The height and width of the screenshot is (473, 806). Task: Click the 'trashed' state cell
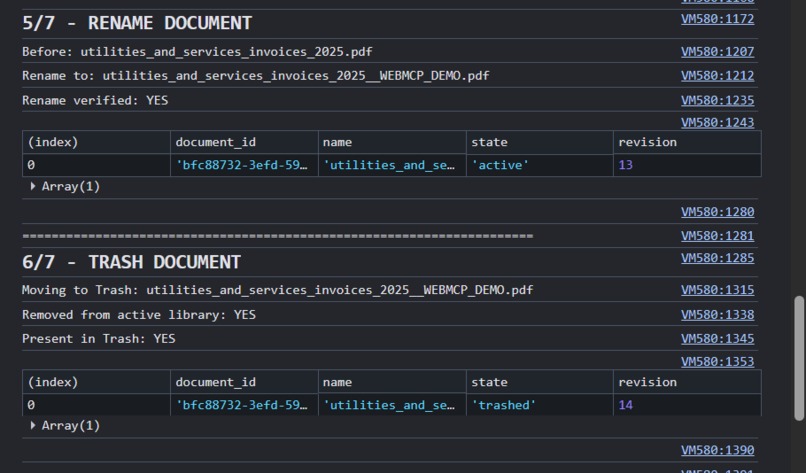point(539,405)
